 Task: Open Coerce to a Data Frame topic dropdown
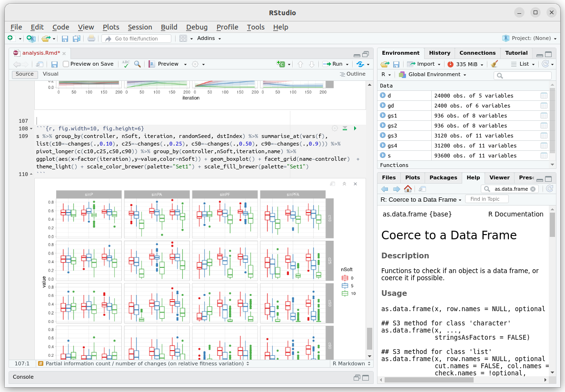click(421, 200)
